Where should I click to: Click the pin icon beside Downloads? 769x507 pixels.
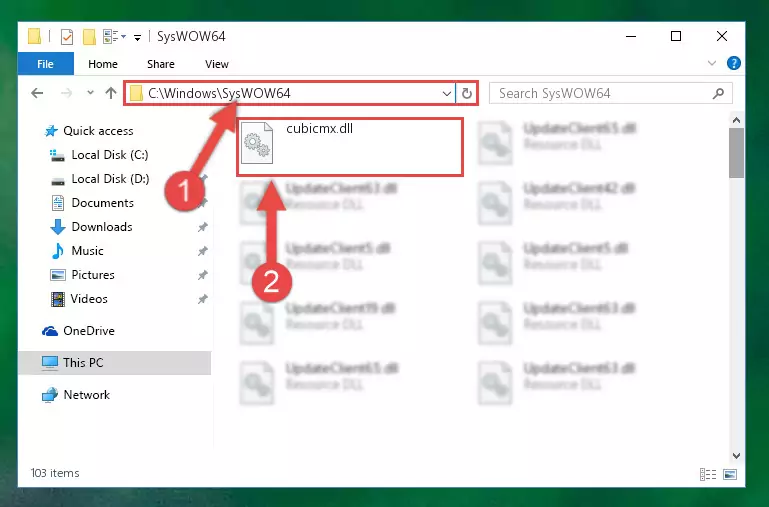tap(203, 227)
